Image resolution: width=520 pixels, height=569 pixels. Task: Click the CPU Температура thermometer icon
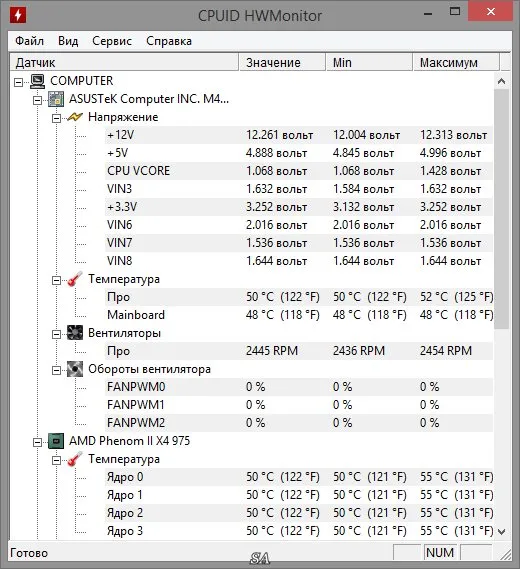click(75, 459)
